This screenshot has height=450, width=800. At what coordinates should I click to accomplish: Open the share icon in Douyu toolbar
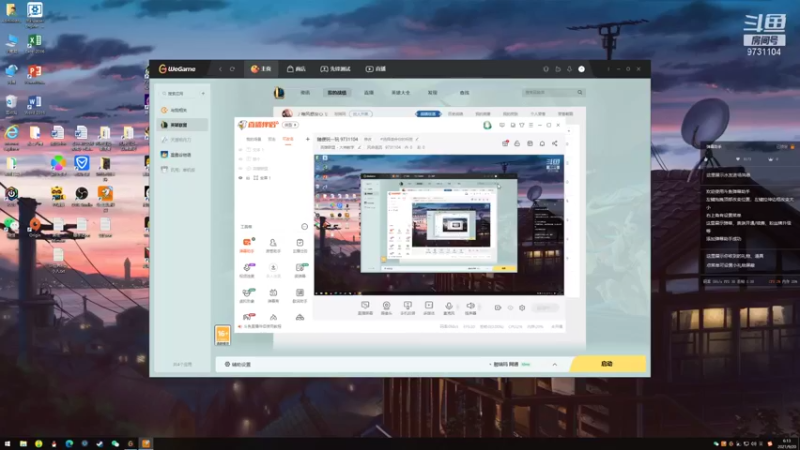[555, 144]
